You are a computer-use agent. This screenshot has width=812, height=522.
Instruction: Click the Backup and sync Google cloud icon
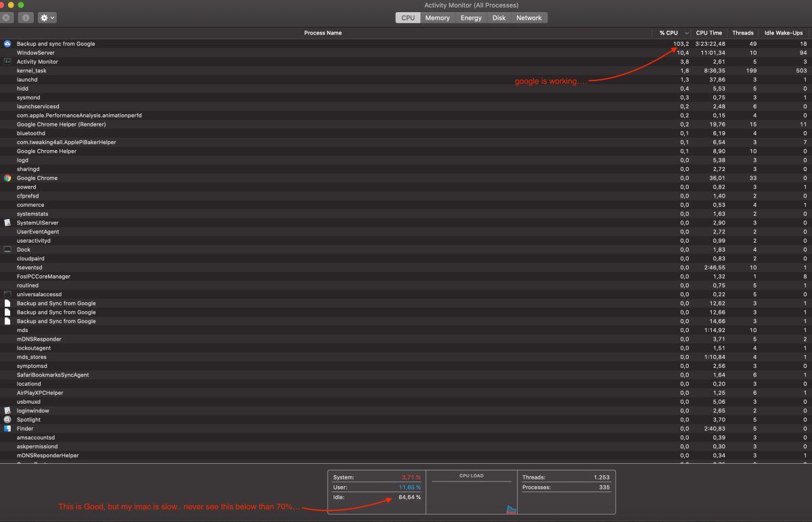click(7, 44)
